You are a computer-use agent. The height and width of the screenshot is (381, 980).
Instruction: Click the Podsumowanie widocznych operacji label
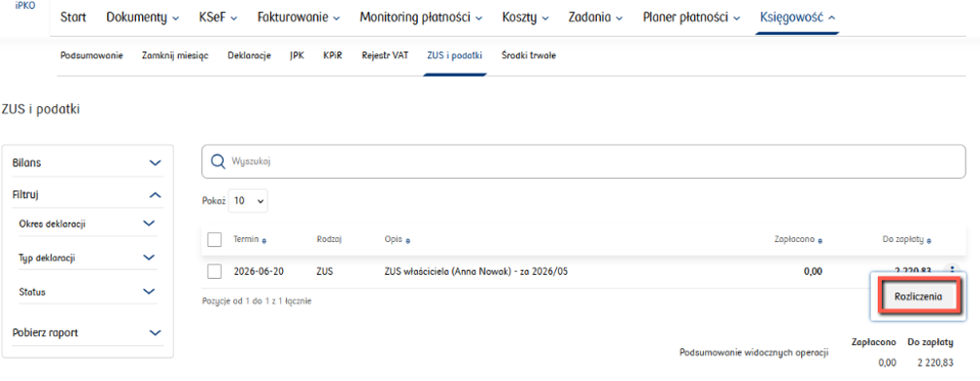tap(754, 353)
